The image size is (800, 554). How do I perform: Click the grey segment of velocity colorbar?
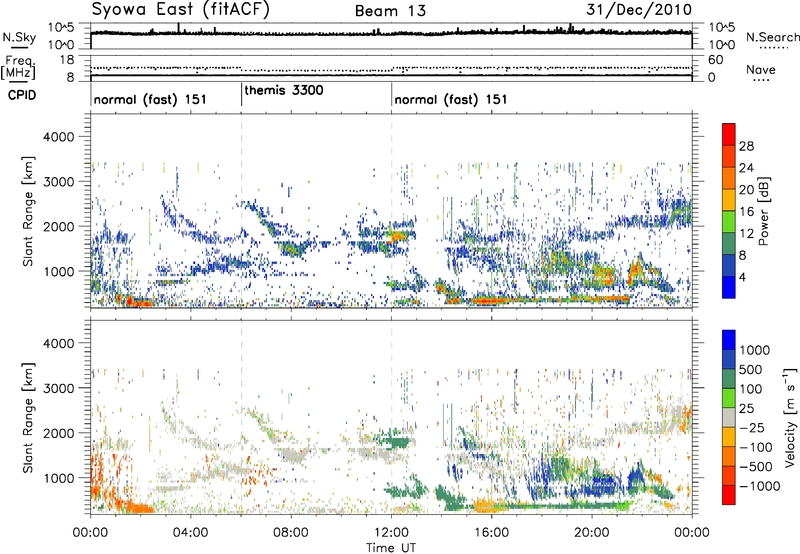click(x=729, y=418)
